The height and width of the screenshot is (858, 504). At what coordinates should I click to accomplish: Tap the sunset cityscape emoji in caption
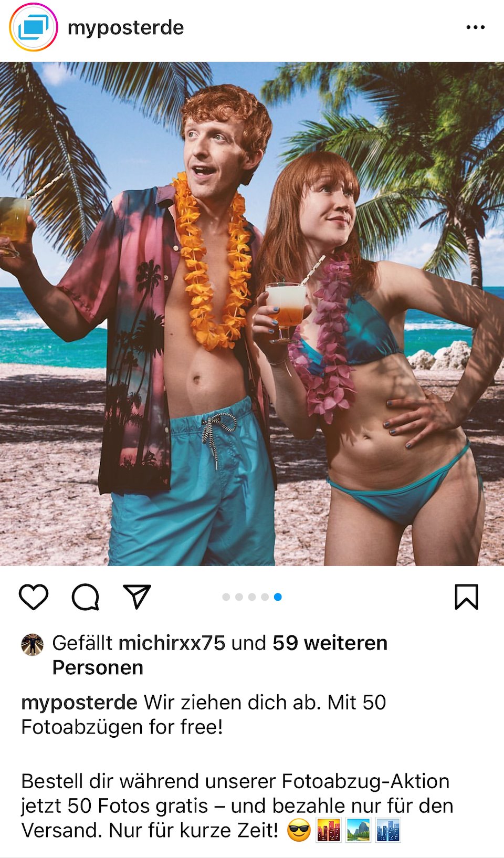coord(329,831)
